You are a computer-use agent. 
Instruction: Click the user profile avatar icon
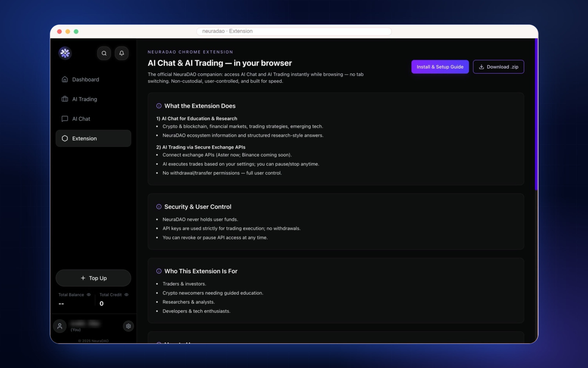coord(60,326)
